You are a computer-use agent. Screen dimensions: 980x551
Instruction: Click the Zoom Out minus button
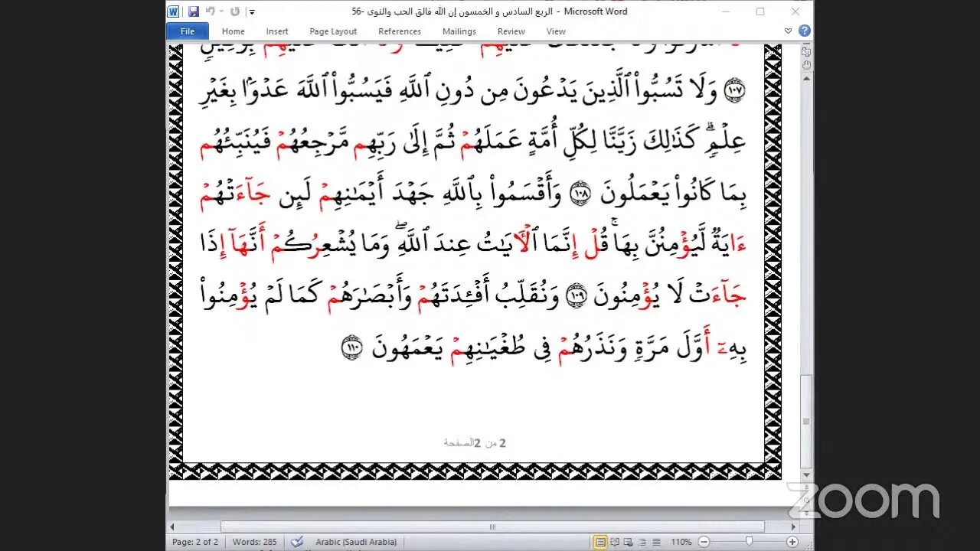705,542
